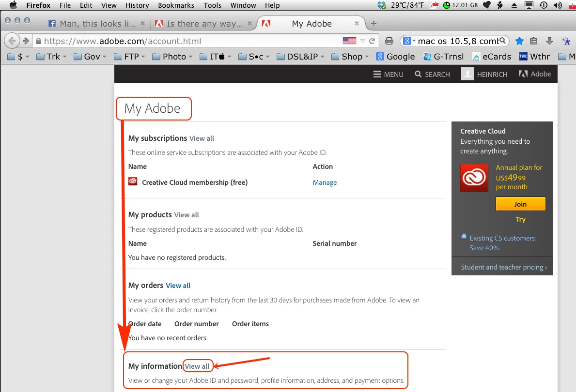The height and width of the screenshot is (392, 576).
Task: Click the padlock icon in address bar
Action: coord(38,41)
